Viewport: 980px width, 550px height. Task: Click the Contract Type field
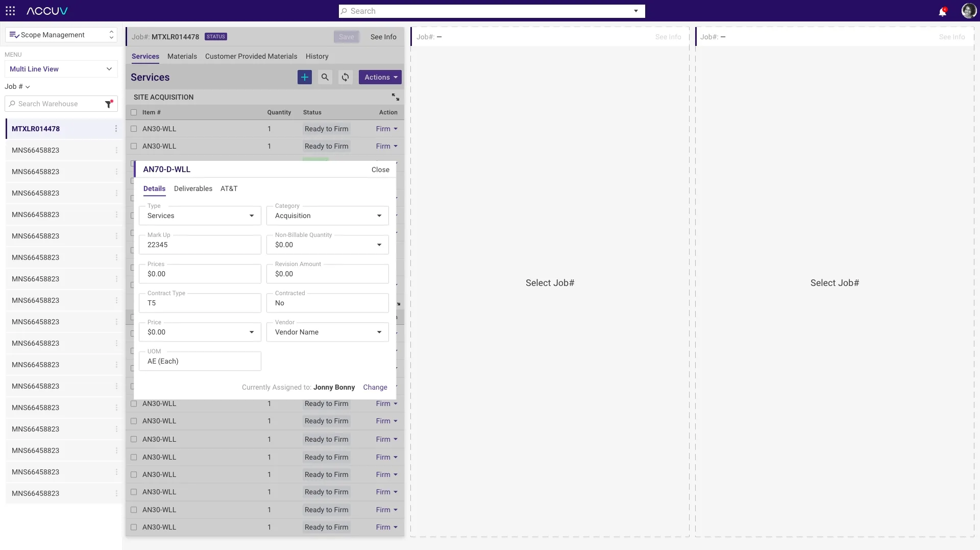[x=200, y=303]
